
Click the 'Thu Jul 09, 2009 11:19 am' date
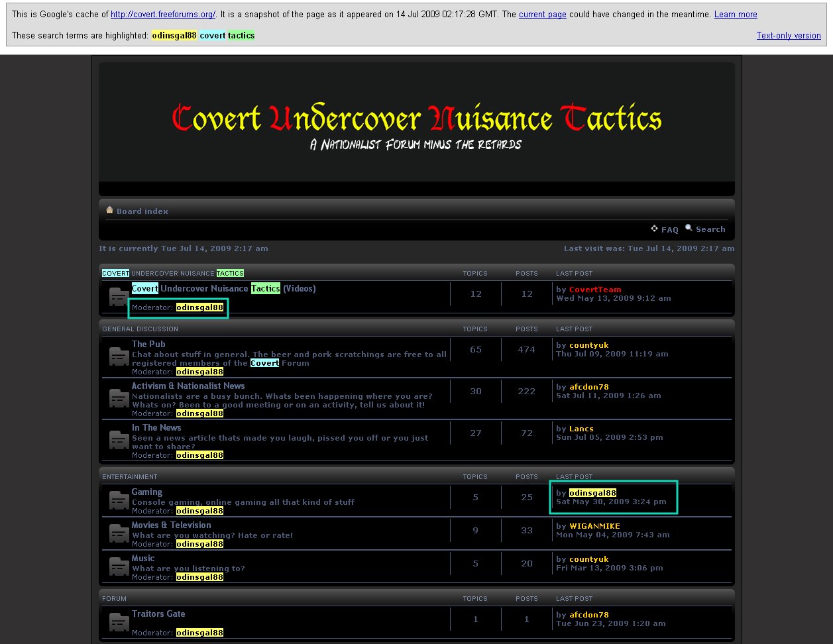click(612, 354)
